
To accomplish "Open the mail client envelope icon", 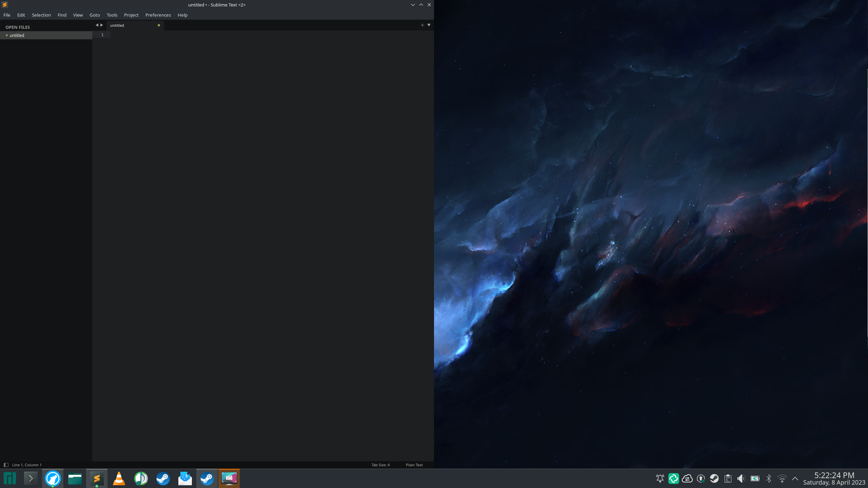I will [185, 479].
